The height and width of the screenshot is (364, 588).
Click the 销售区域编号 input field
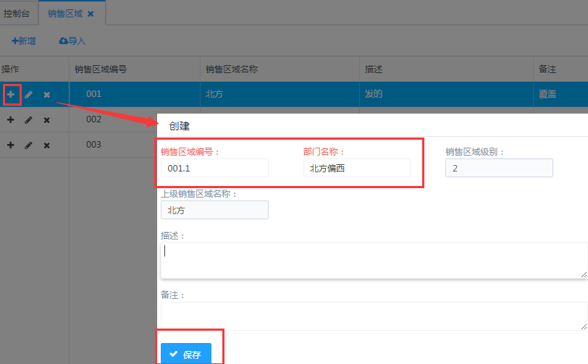coord(214,168)
